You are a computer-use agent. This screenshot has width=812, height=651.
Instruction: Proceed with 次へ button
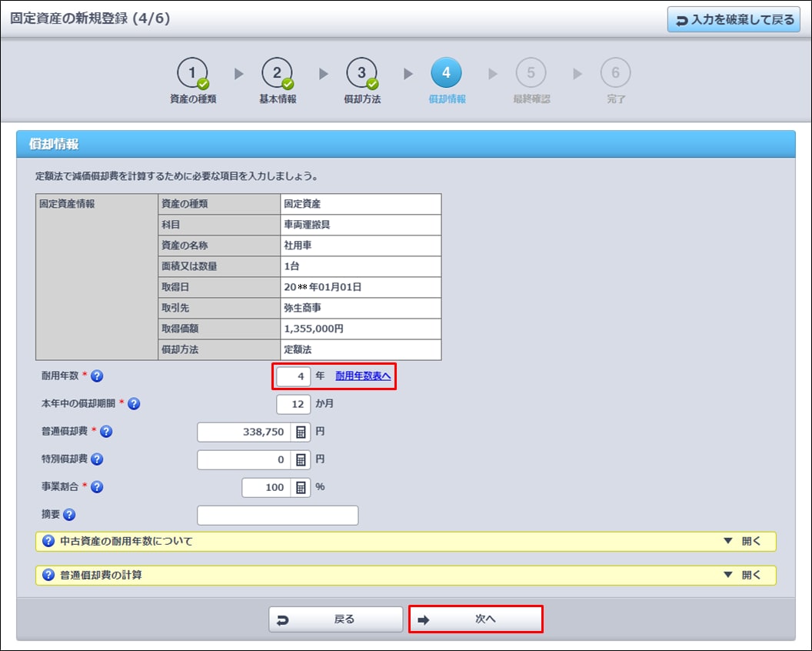click(475, 619)
